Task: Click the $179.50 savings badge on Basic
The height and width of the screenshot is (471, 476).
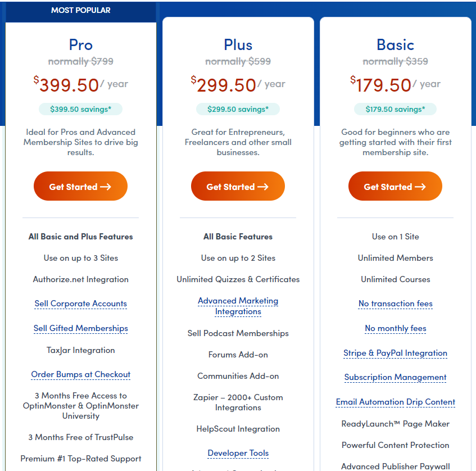Action: coord(395,109)
